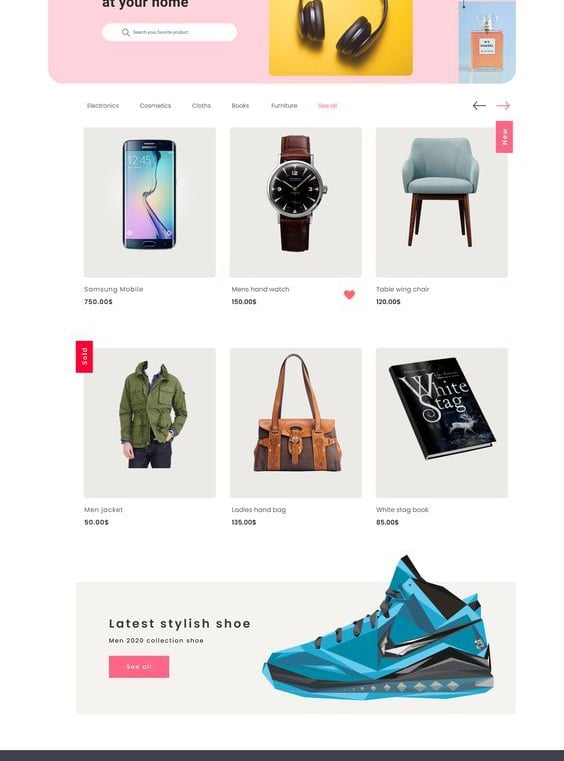The height and width of the screenshot is (761, 564).
Task: Click the left arrow to see previous products
Action: pyautogui.click(x=479, y=105)
